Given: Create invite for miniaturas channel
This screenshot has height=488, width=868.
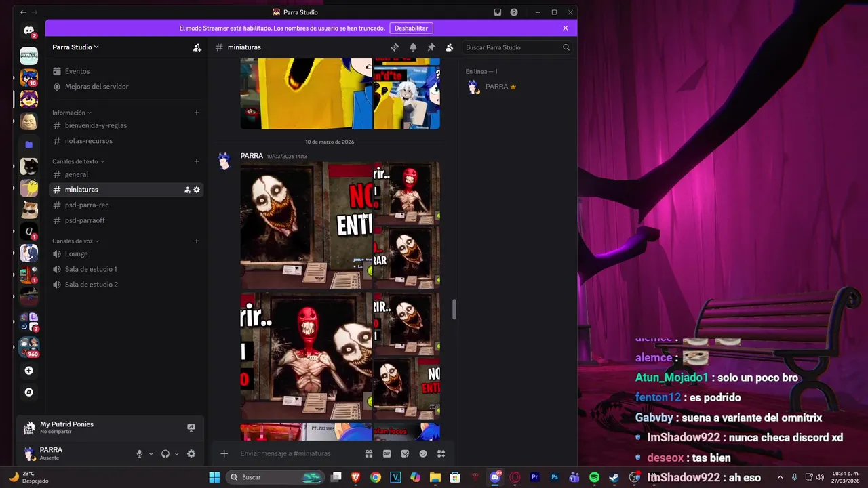Looking at the screenshot, I should (187, 190).
